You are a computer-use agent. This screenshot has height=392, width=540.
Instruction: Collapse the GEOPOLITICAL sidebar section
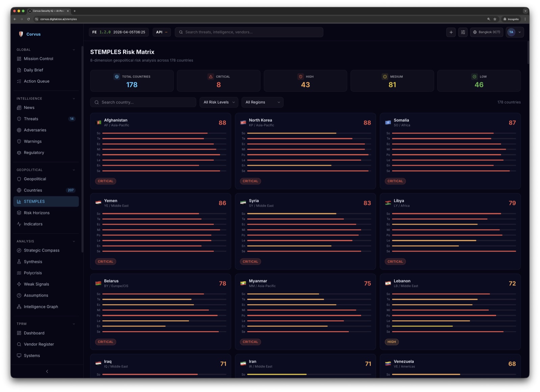point(74,170)
